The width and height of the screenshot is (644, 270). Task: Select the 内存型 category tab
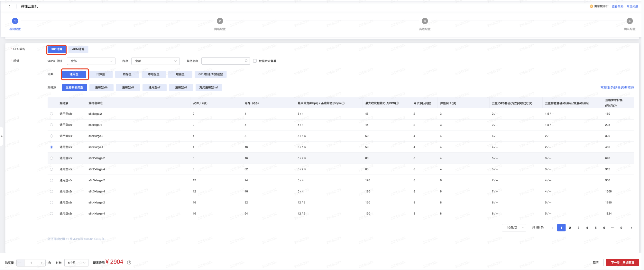pos(127,74)
